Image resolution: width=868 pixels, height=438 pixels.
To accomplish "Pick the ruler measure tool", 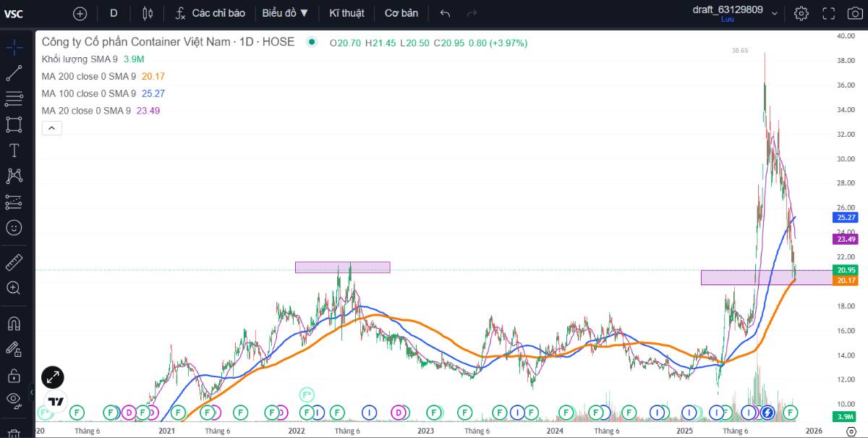I will pos(14,262).
